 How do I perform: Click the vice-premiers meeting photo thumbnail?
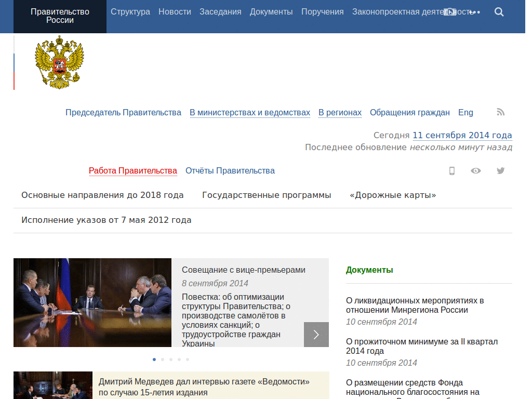[92, 302]
